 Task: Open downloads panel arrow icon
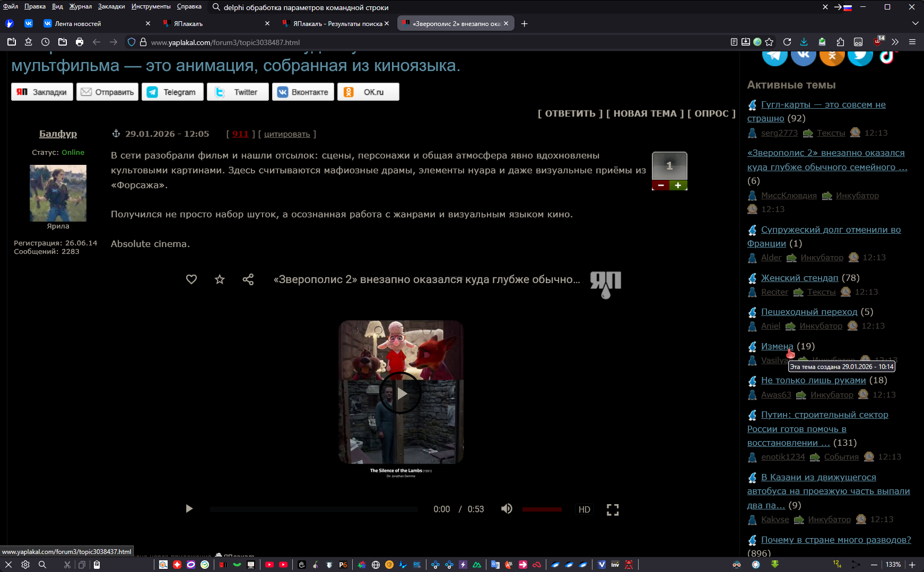tap(804, 42)
